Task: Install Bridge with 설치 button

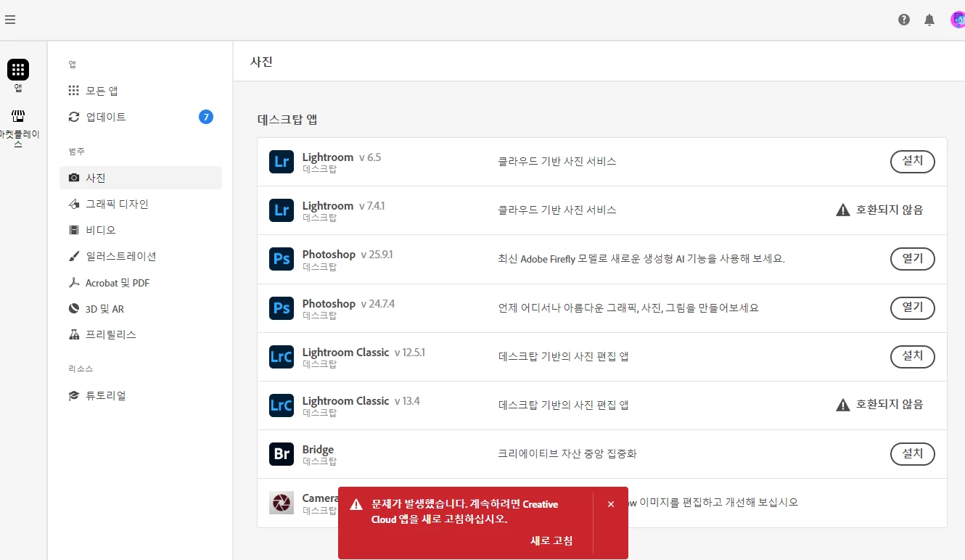Action: point(912,454)
